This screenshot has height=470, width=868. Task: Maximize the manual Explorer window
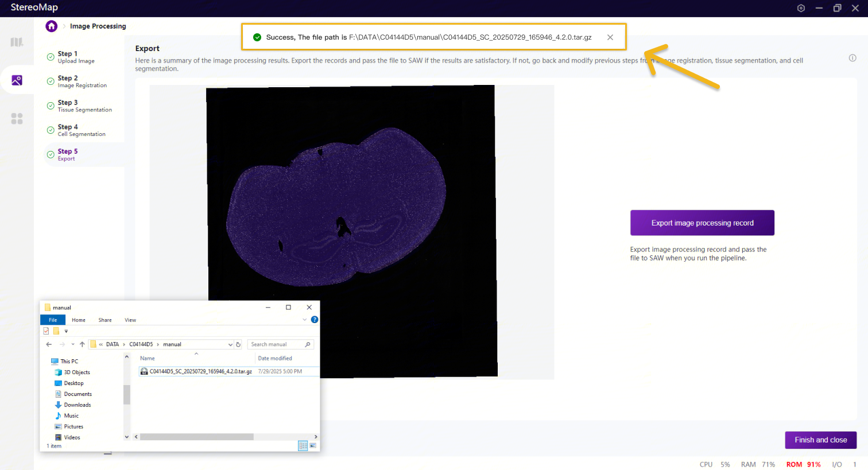tap(288, 308)
